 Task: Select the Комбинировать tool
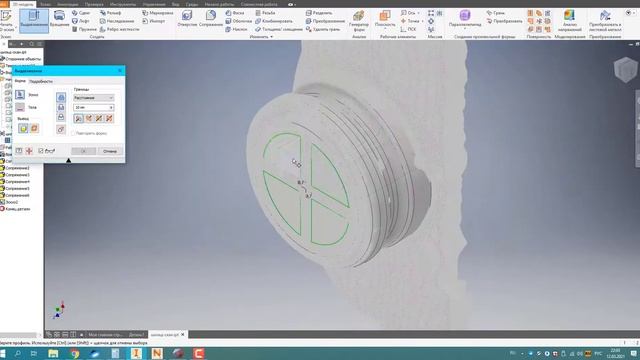pyautogui.click(x=274, y=21)
